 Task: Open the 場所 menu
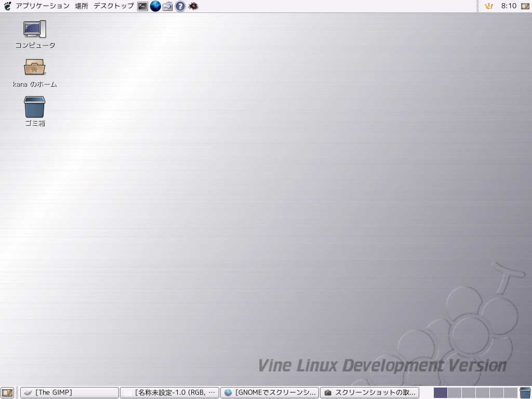click(x=82, y=6)
